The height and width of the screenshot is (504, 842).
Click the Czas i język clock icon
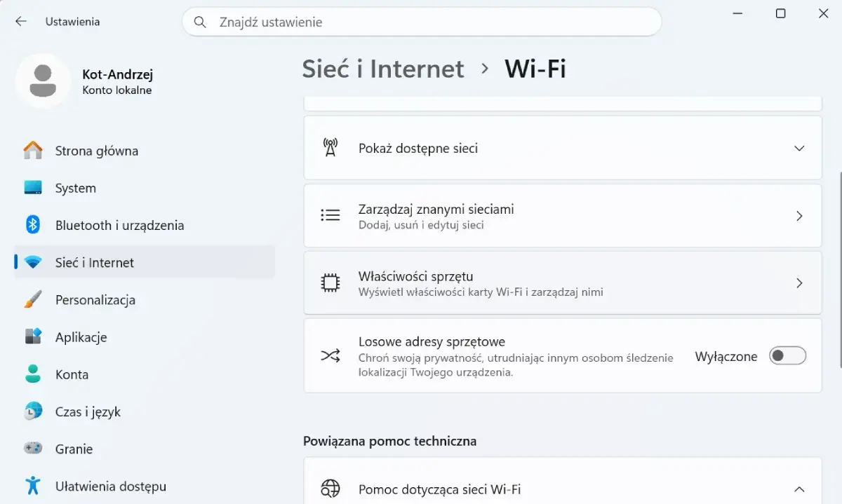[x=33, y=411]
